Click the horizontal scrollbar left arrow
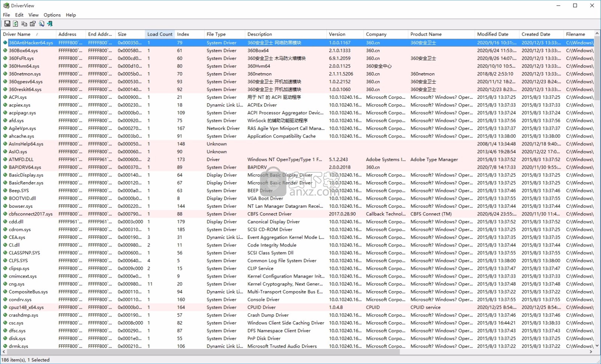The width and height of the screenshot is (601, 364). 4,352
